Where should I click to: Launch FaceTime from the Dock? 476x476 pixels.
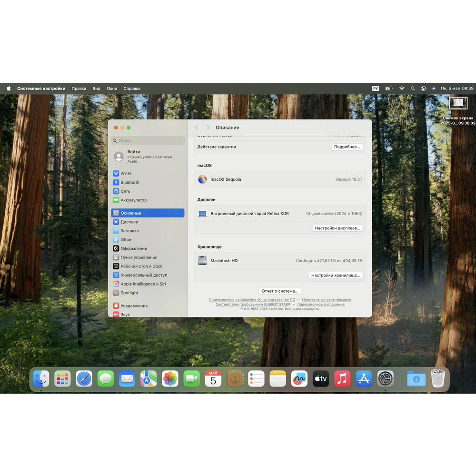click(192, 378)
